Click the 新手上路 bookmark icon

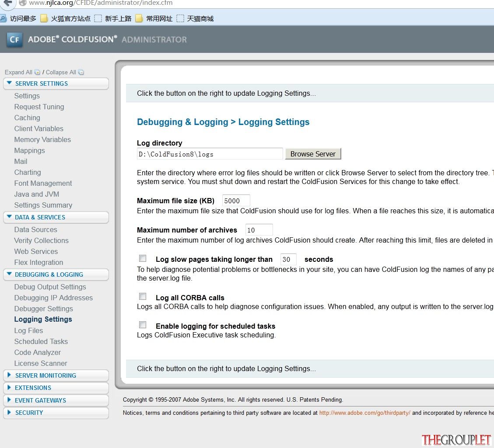click(x=98, y=18)
